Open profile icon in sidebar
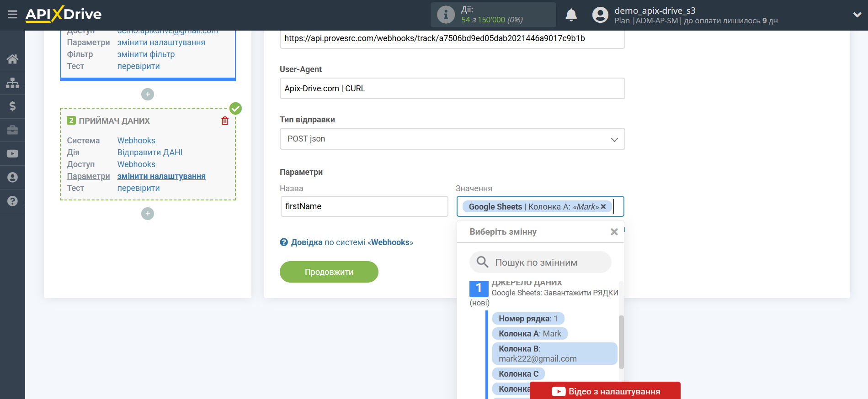Viewport: 868px width, 399px height. pos(12,178)
